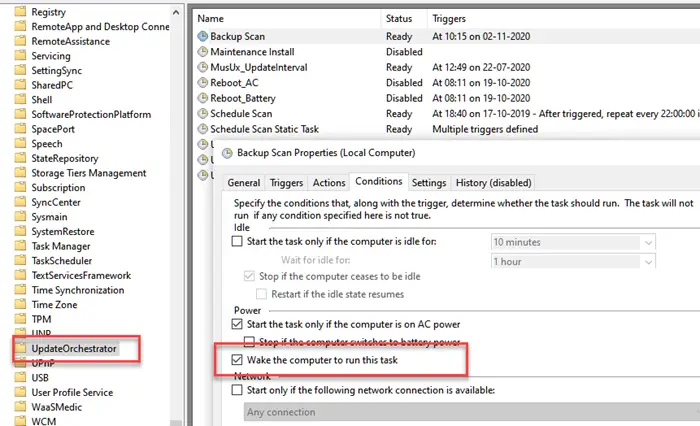The image size is (700, 426).
Task: Click the Servicing folder icon
Action: (x=20, y=56)
